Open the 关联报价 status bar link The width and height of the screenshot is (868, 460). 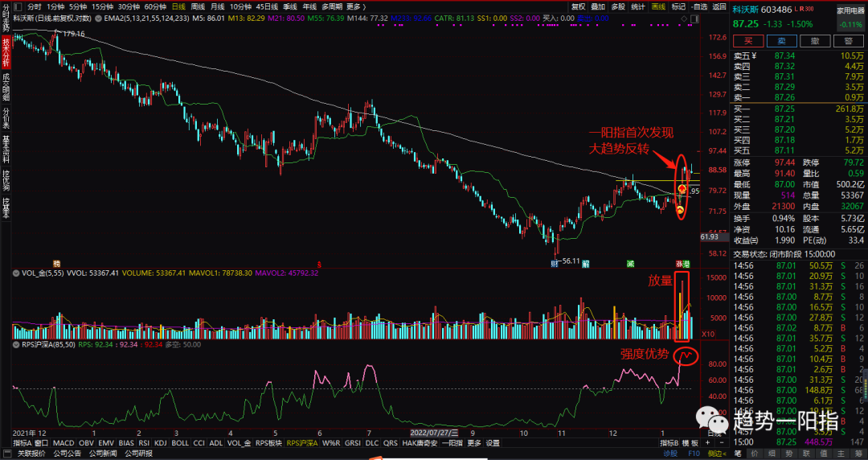pyautogui.click(x=31, y=454)
